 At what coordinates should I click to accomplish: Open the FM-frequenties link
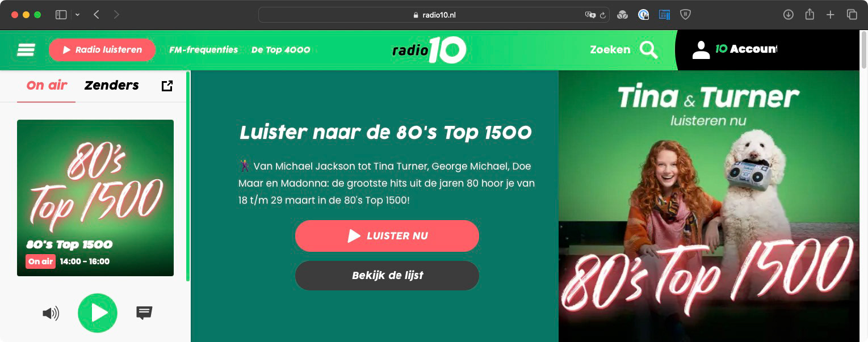click(x=204, y=50)
